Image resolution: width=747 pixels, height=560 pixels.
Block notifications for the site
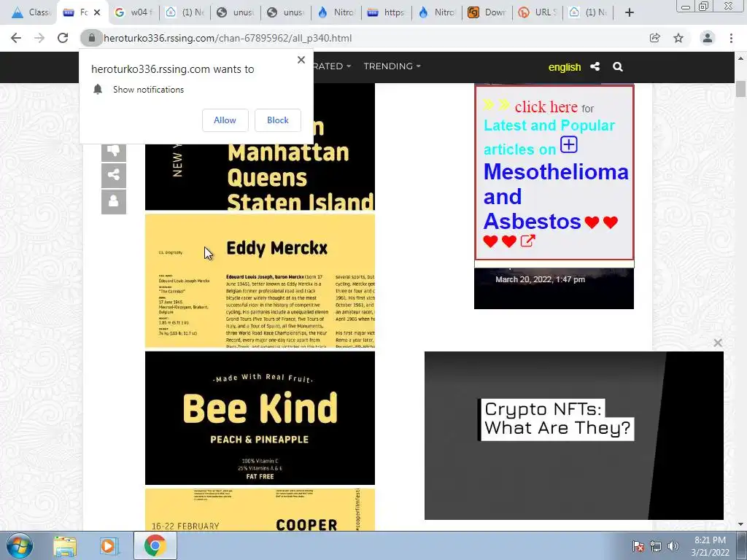(x=278, y=120)
